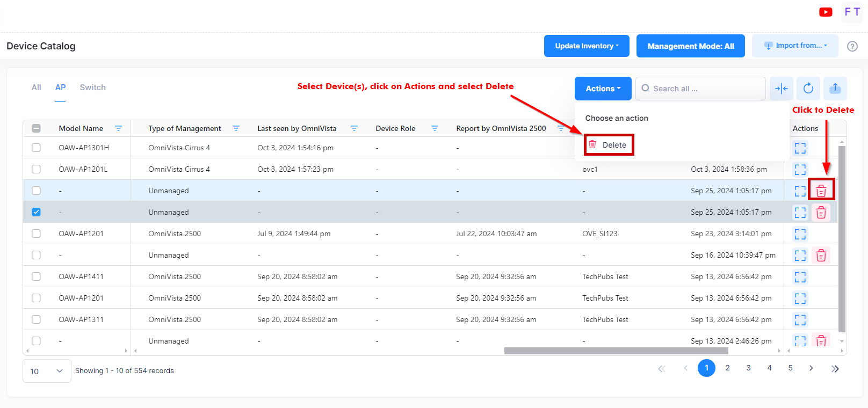Check the OAW-AP1301H row checkbox
Image resolution: width=868 pixels, height=408 pixels.
click(36, 148)
